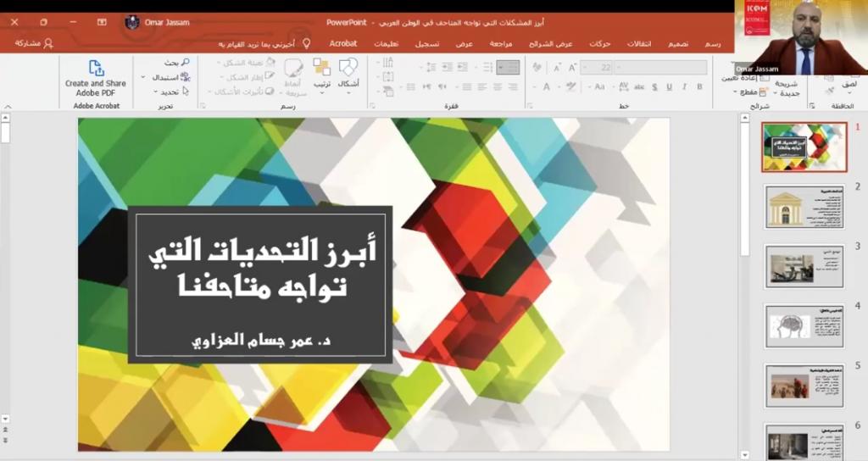This screenshot has height=461, width=868.
Task: Click the Share (مشاركة) icon
Action: pos(47,42)
